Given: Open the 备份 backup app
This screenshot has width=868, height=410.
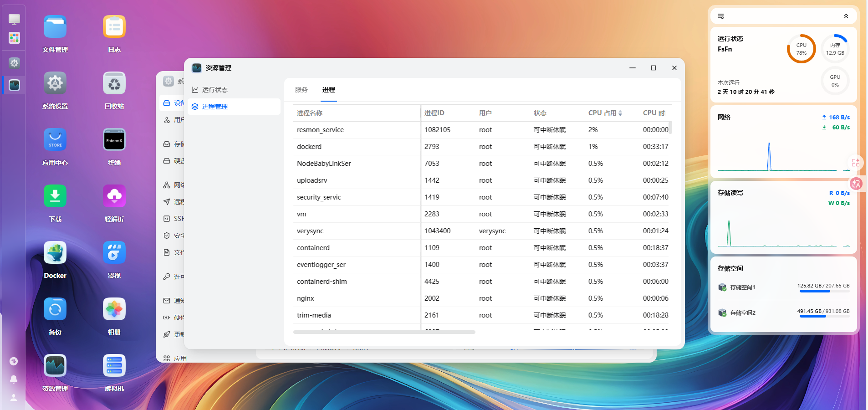Looking at the screenshot, I should (55, 309).
